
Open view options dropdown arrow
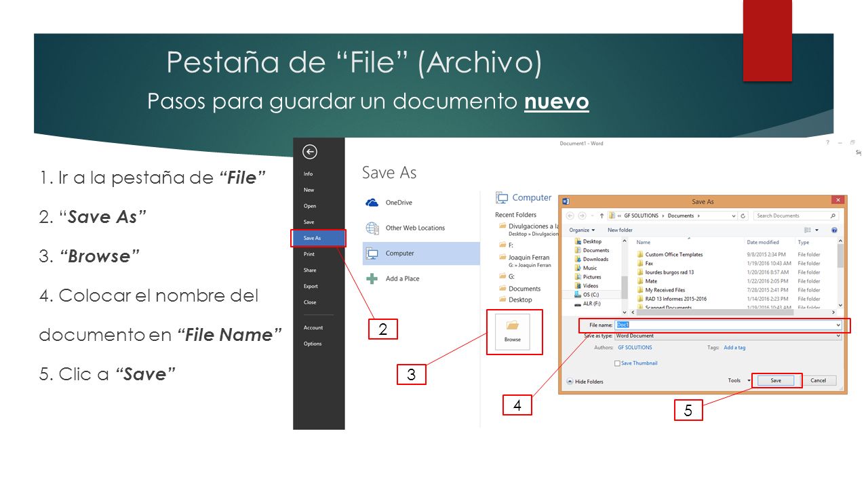click(x=817, y=230)
